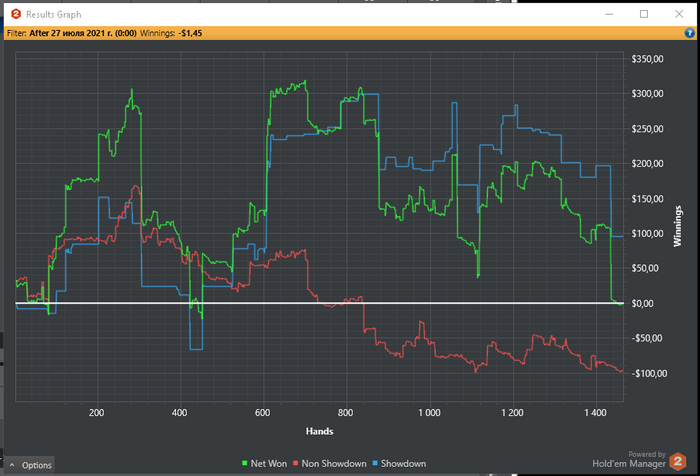The height and width of the screenshot is (476, 700).
Task: Click the 1 200 hands axis label
Action: (x=512, y=413)
